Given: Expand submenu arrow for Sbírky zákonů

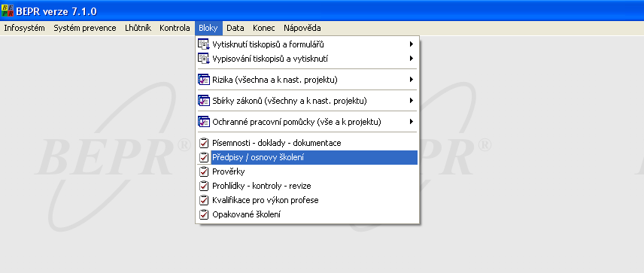Looking at the screenshot, I should click(x=411, y=101).
